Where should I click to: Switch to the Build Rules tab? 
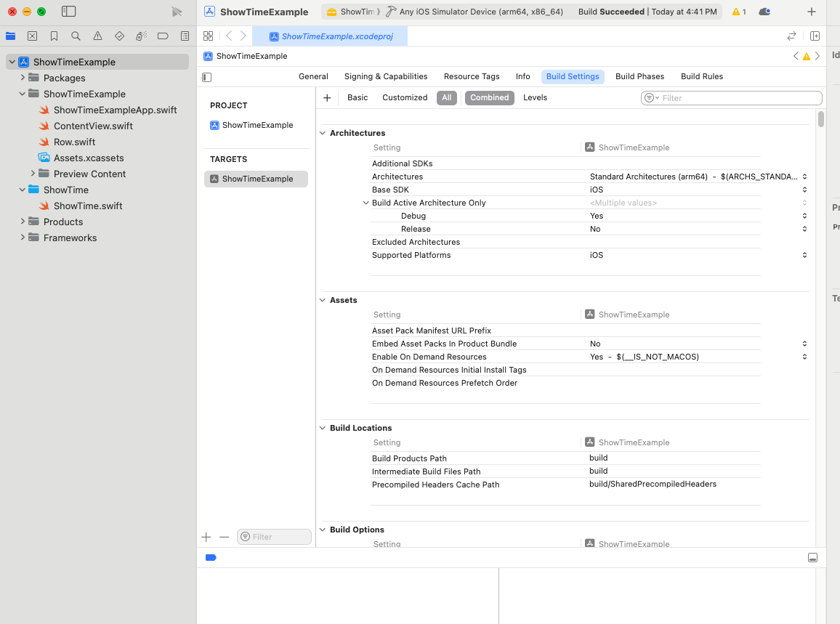tap(702, 76)
